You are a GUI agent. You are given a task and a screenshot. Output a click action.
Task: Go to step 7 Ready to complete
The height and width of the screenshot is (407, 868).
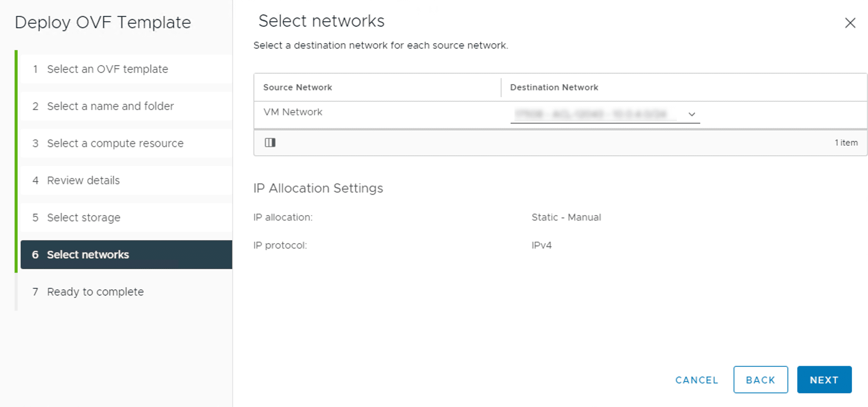coord(95,292)
